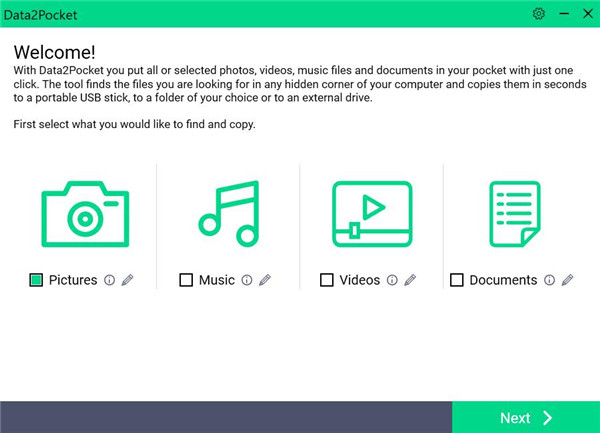The width and height of the screenshot is (600, 433).
Task: Click the large camera Pictures icon
Action: [85, 214]
